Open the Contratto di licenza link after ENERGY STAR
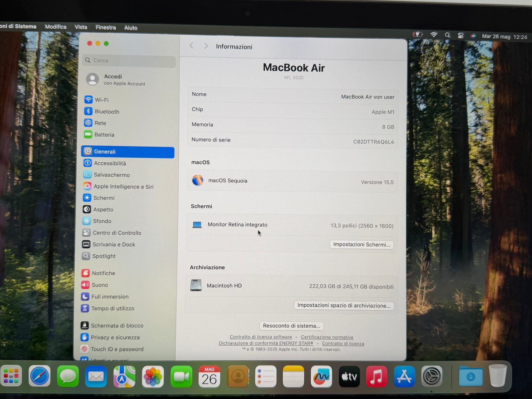Screen dimensions: 532x399 pos(343,343)
